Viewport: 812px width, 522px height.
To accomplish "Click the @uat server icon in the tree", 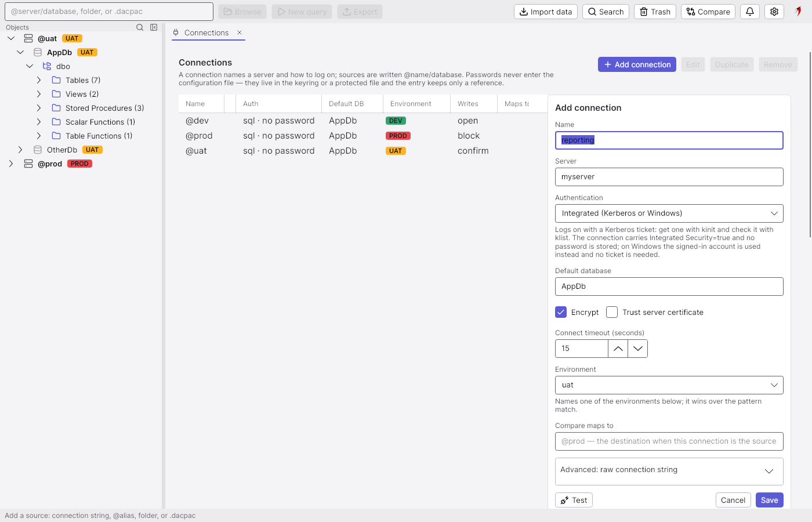I will pyautogui.click(x=28, y=38).
